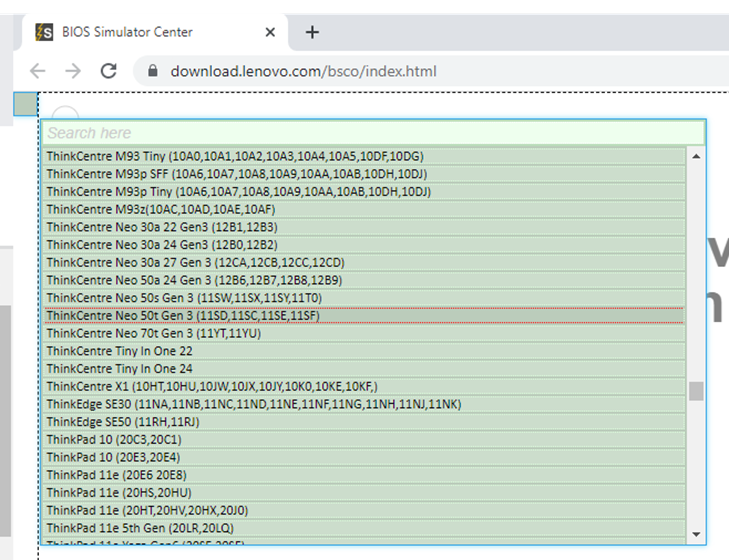Viewport: 729px width, 560px height.
Task: Select ThinkEdge SE30 entry
Action: 364,404
